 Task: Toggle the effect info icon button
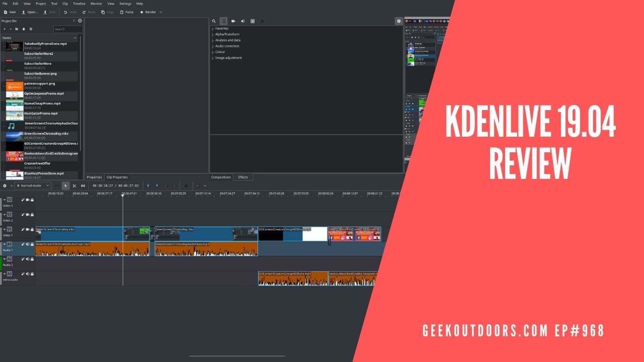[x=398, y=21]
